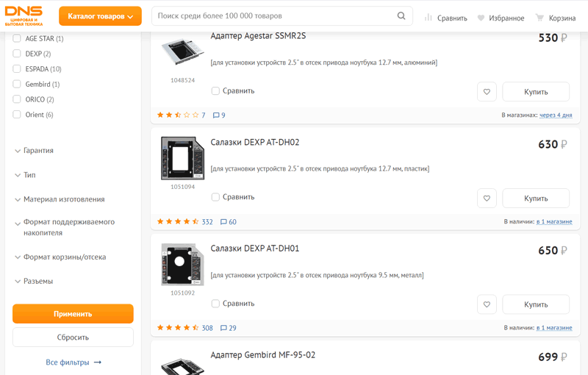Open Избранное in the header
The width and height of the screenshot is (588, 375).
(506, 18)
